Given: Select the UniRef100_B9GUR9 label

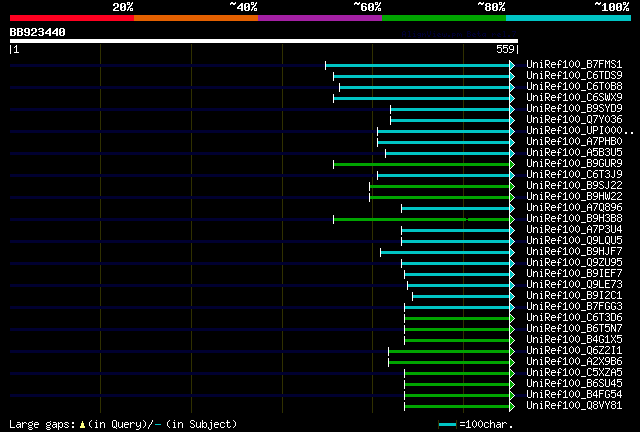Looking at the screenshot, I should point(574,163).
